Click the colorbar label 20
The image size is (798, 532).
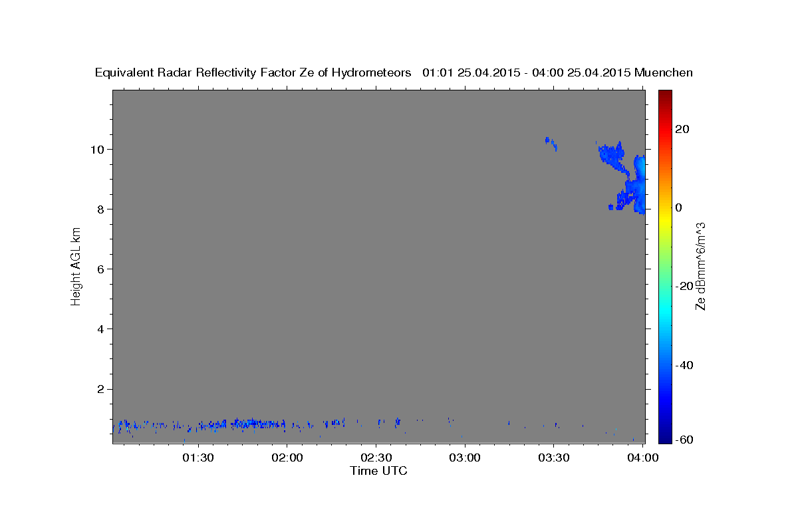682,129
